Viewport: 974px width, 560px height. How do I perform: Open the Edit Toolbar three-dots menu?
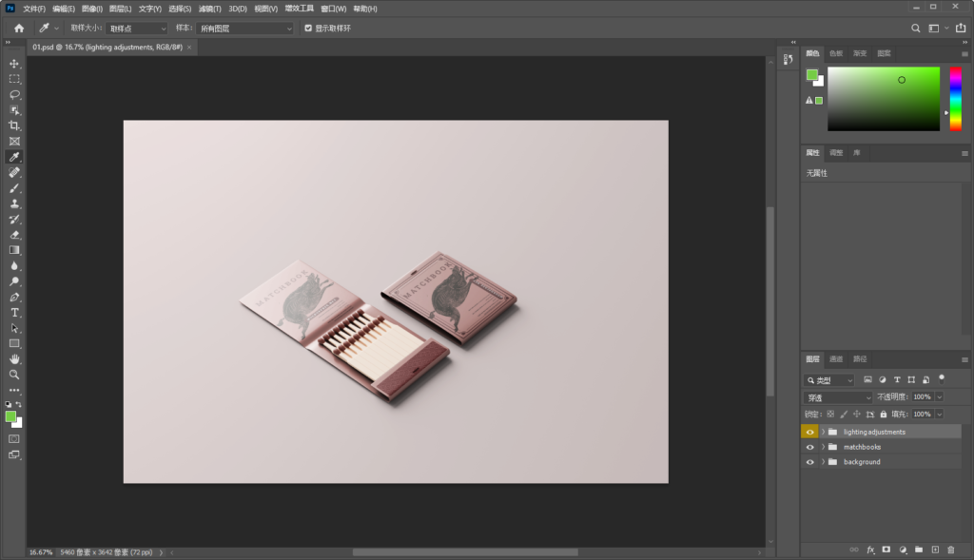(14, 391)
